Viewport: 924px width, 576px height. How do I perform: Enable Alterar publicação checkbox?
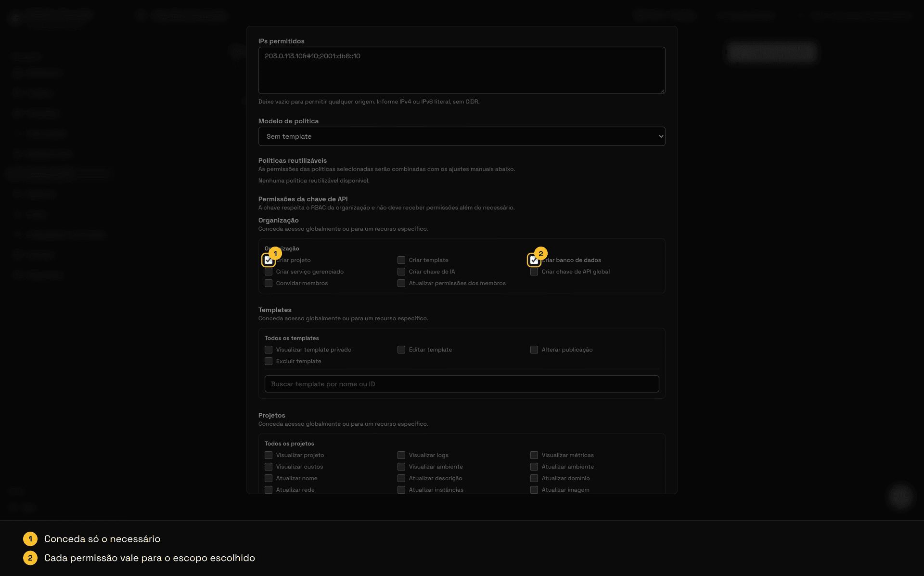[x=534, y=350]
